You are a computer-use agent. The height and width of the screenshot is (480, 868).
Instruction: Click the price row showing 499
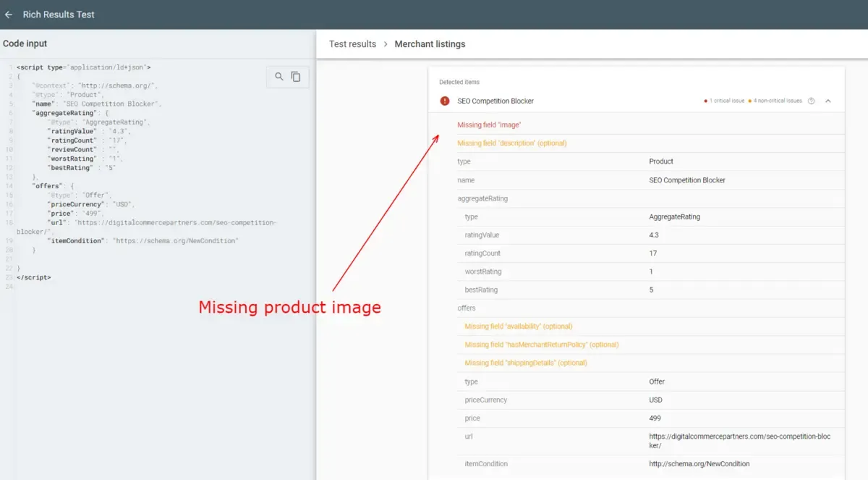(x=651, y=418)
